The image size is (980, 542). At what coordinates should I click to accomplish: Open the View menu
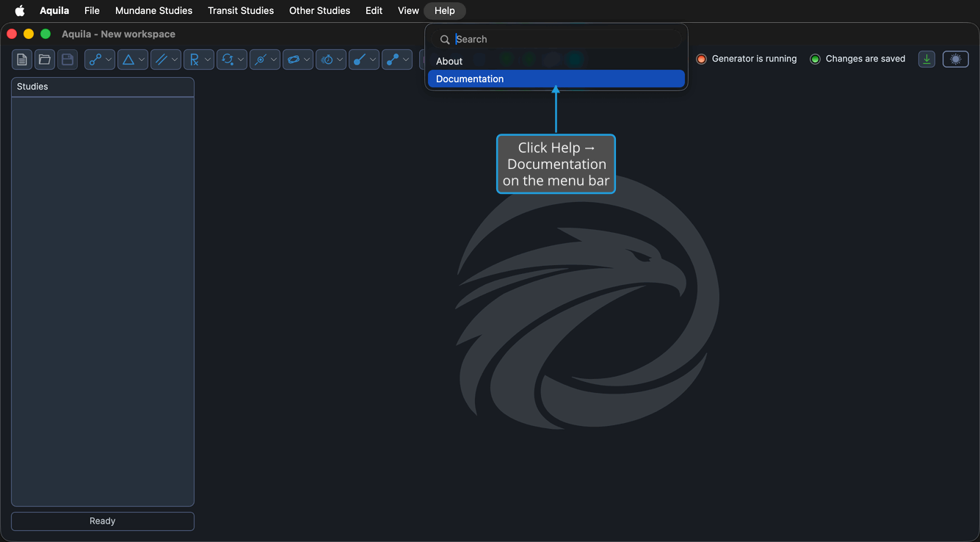[408, 10]
